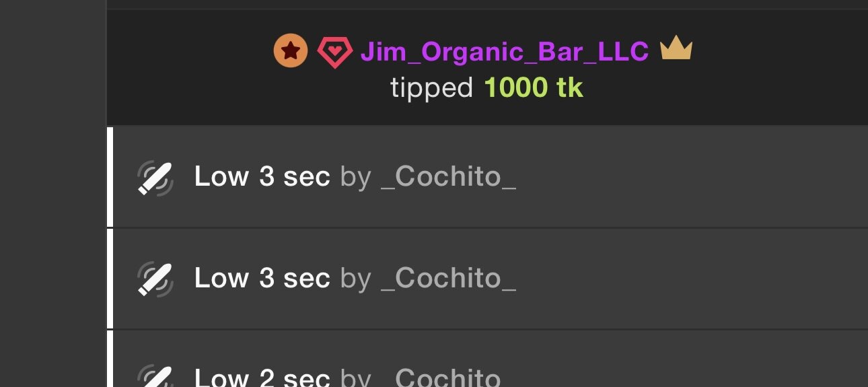Click the white bar beside the second Low 3 sec message

pos(110,278)
